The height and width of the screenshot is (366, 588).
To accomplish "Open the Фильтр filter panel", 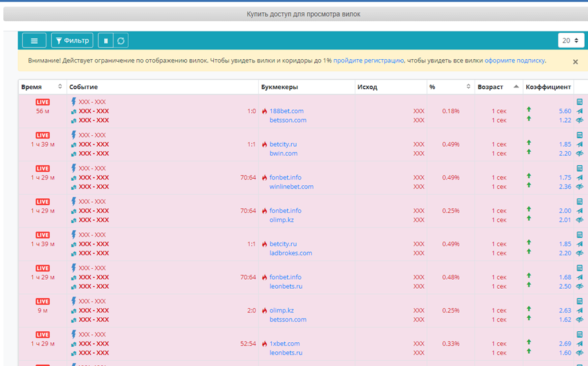I will [72, 41].
